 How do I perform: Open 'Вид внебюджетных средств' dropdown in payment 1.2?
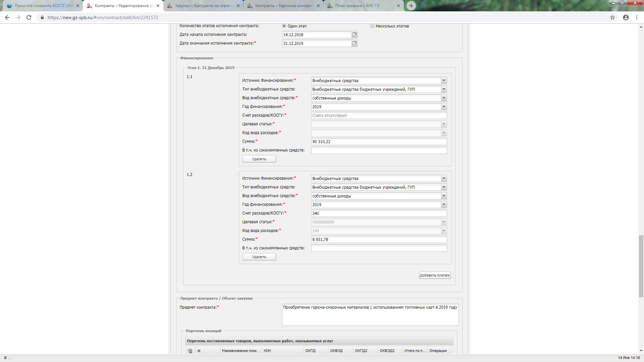[444, 196]
